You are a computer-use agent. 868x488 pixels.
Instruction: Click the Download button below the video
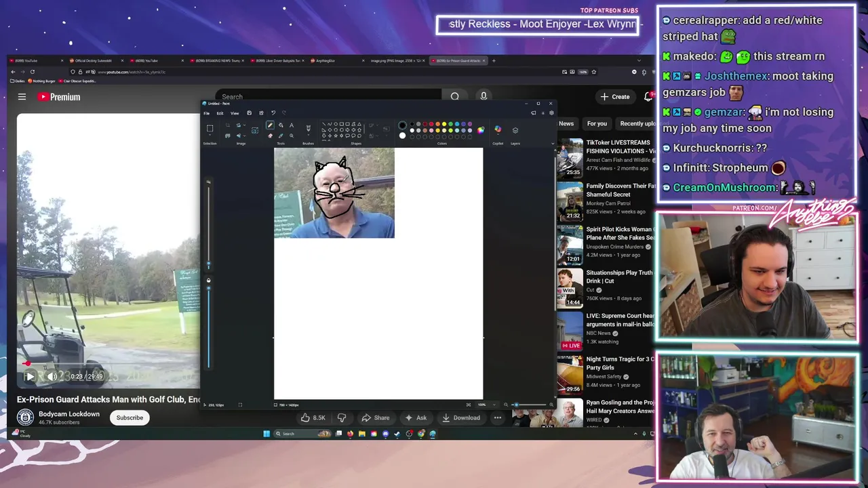[461, 418]
